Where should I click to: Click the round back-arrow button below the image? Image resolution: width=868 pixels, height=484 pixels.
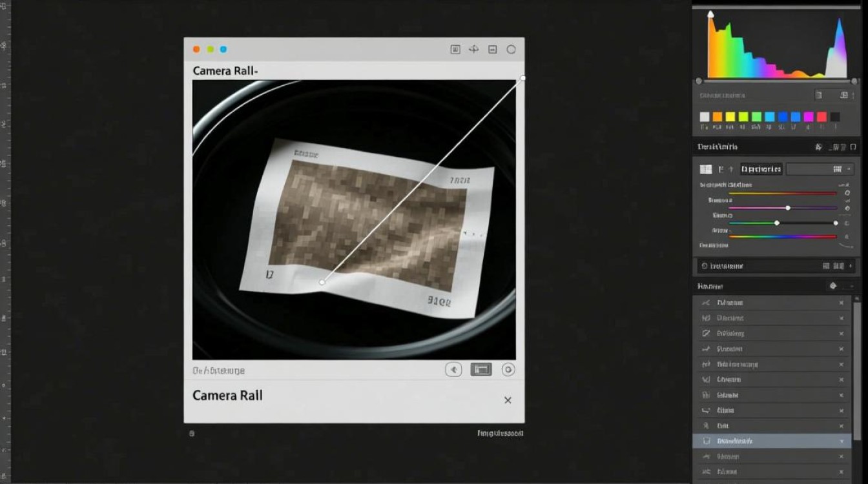(453, 370)
